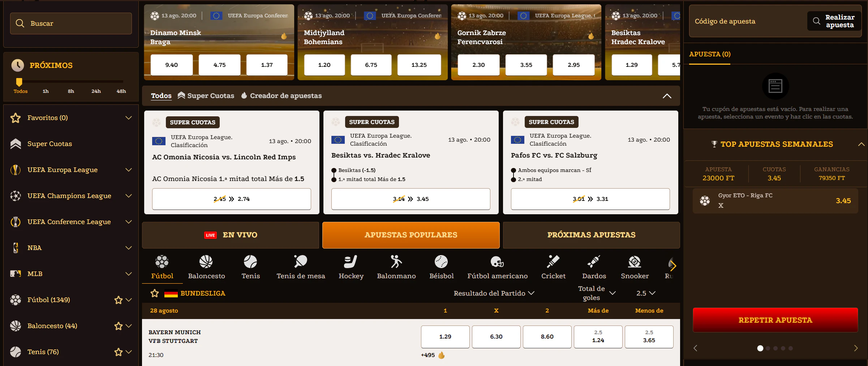The image size is (868, 366).
Task: Select the Hockey stick icon
Action: pyautogui.click(x=351, y=262)
